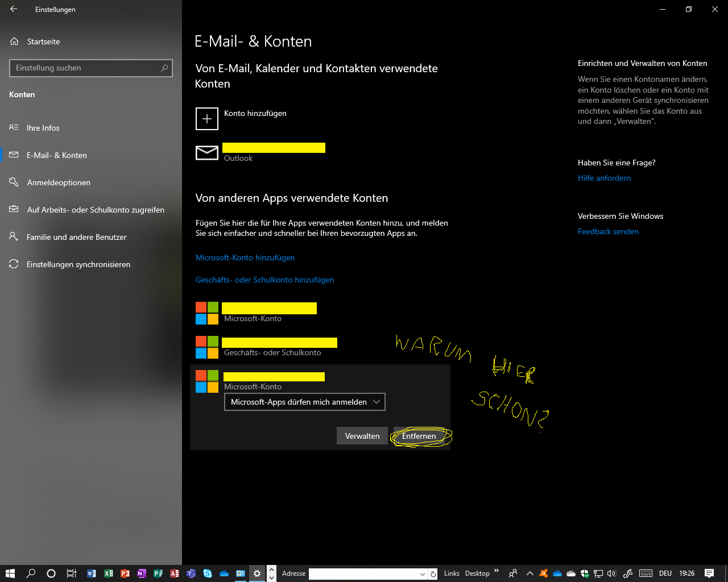Go back with the Settings back arrow

(x=14, y=9)
